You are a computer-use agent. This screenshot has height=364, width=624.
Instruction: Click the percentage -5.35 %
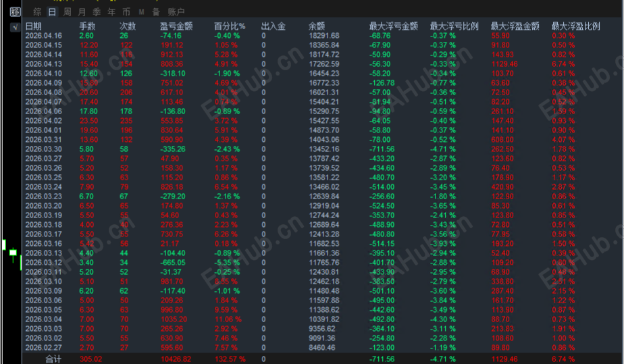click(x=227, y=263)
